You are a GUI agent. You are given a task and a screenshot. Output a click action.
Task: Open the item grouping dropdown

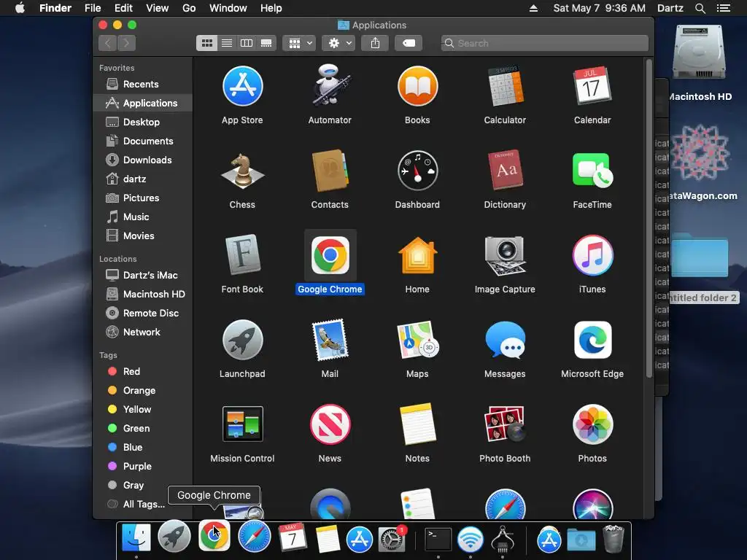tap(299, 43)
